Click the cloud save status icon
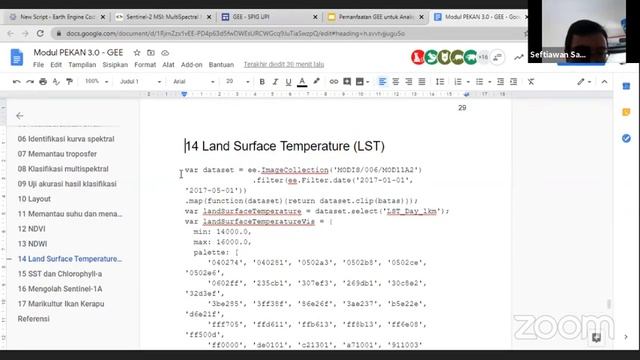 pos(165,53)
